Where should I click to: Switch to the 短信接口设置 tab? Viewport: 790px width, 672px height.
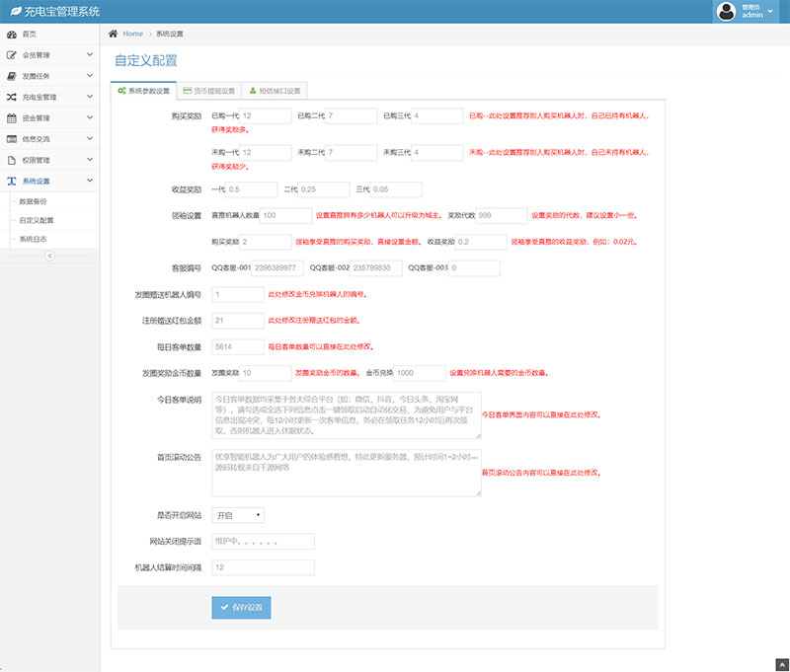[275, 91]
